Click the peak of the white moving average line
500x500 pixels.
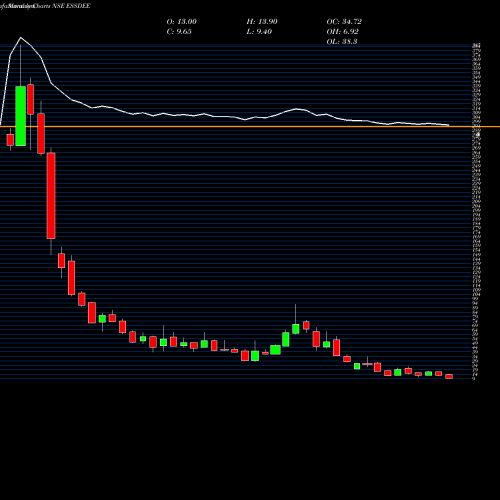click(x=21, y=38)
